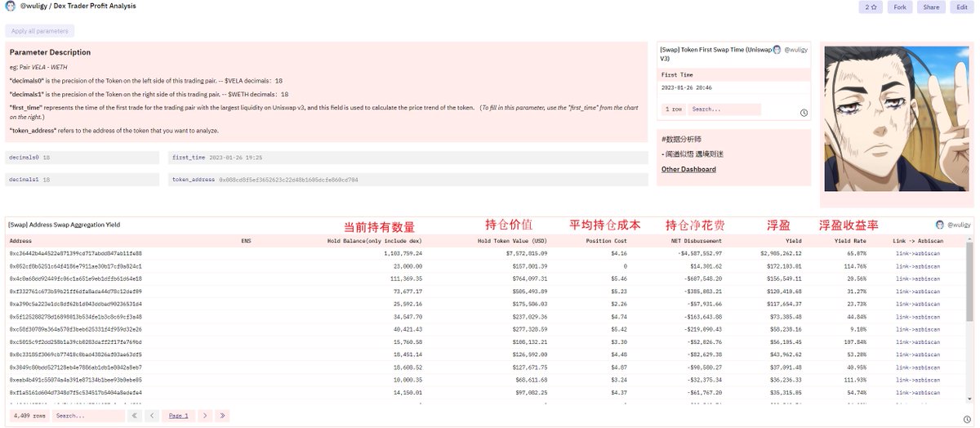Sort by Hold Balance(only include dex) header
The image size is (980, 428).
pos(374,241)
